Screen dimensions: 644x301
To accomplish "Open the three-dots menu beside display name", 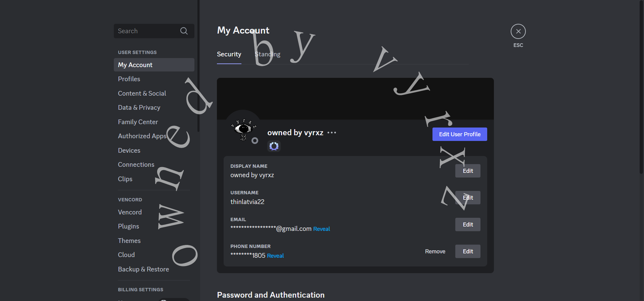I will (x=332, y=133).
